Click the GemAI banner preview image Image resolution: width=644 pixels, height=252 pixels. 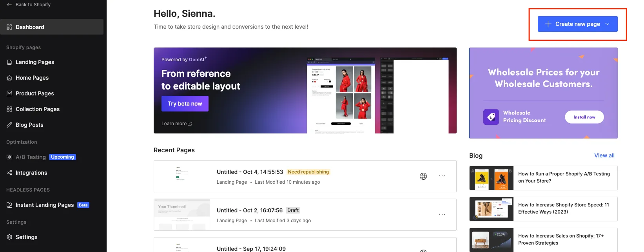click(x=377, y=95)
